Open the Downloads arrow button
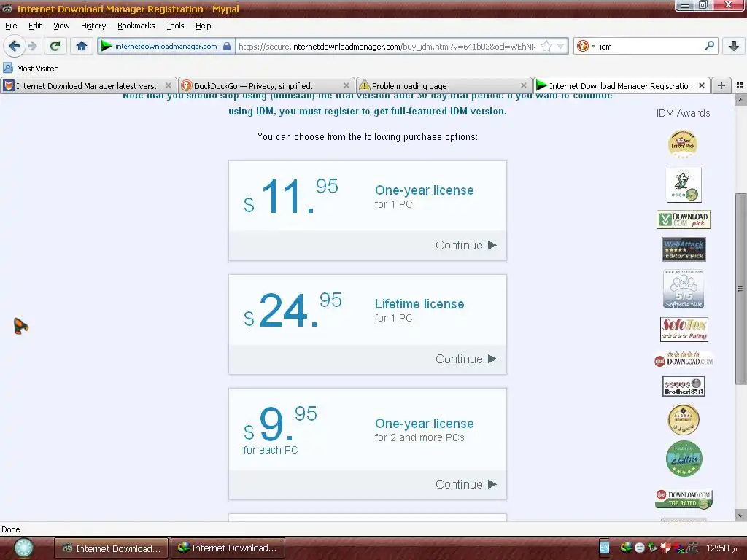Screen dimensions: 747x560 (734, 46)
